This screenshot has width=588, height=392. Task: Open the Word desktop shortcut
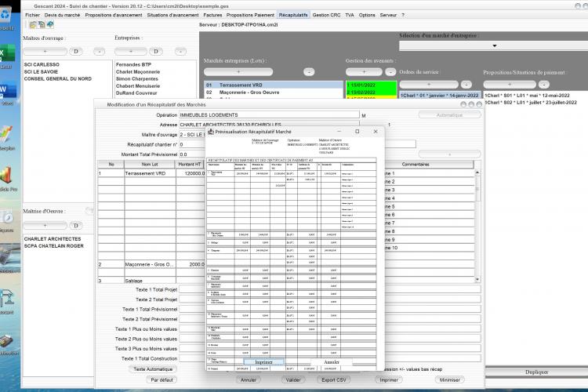[x=6, y=92]
